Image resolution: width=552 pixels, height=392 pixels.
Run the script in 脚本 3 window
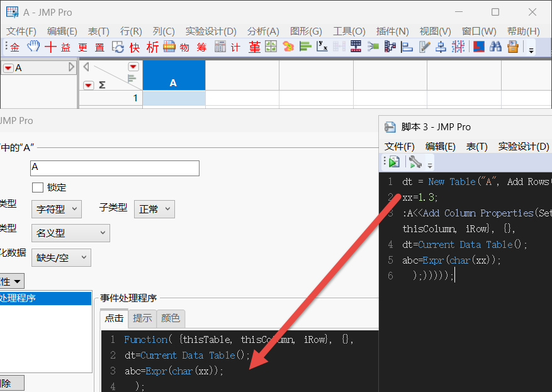point(394,162)
